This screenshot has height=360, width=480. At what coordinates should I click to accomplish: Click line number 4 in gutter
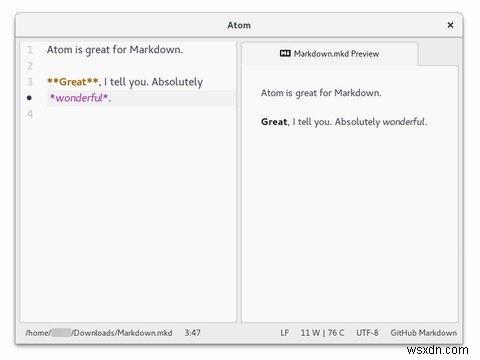click(30, 114)
